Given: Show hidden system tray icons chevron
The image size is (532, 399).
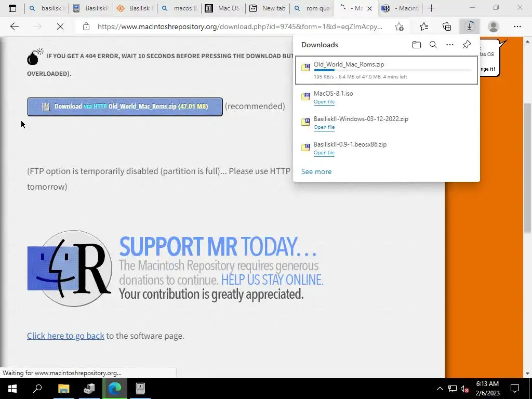Looking at the screenshot, I should pyautogui.click(x=440, y=389).
